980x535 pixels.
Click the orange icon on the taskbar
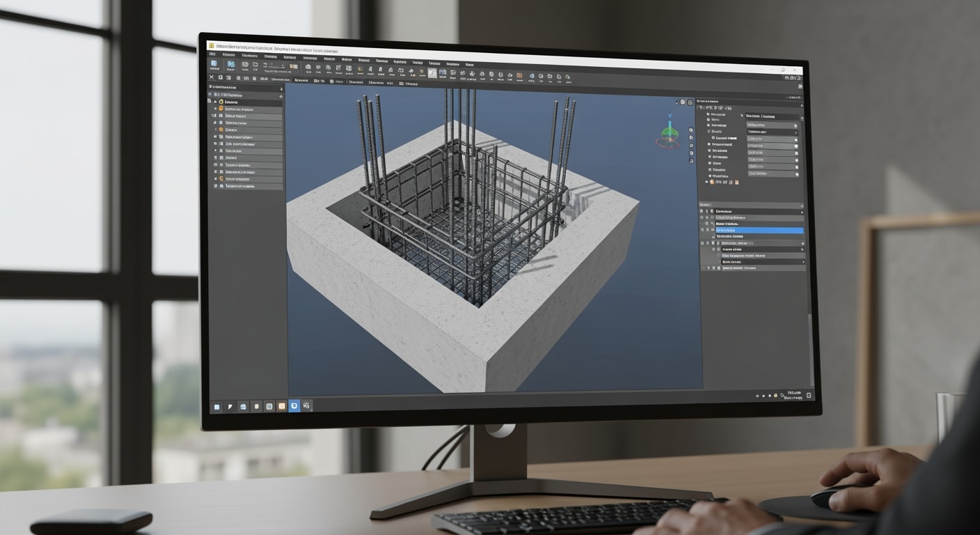[x=281, y=405]
